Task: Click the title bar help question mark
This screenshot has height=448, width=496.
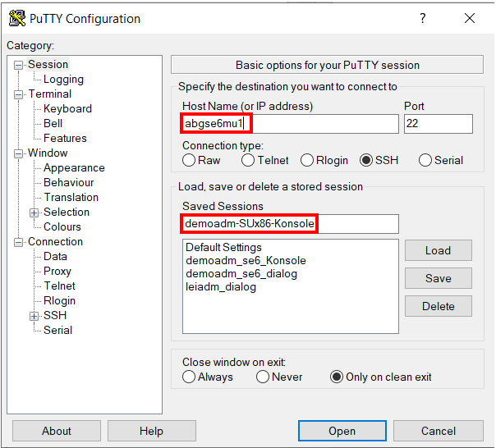Action: pos(423,18)
